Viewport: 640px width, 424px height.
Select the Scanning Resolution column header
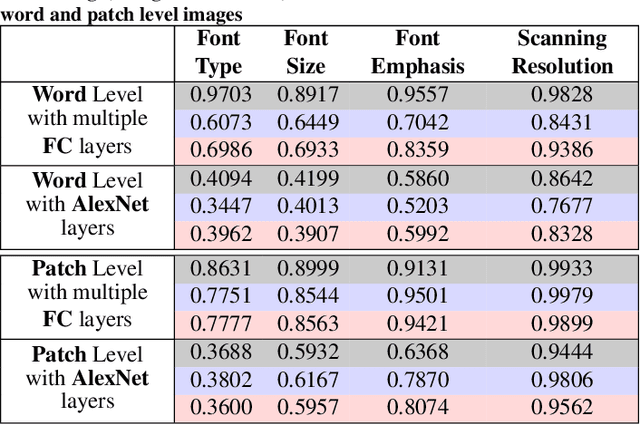coord(562,53)
